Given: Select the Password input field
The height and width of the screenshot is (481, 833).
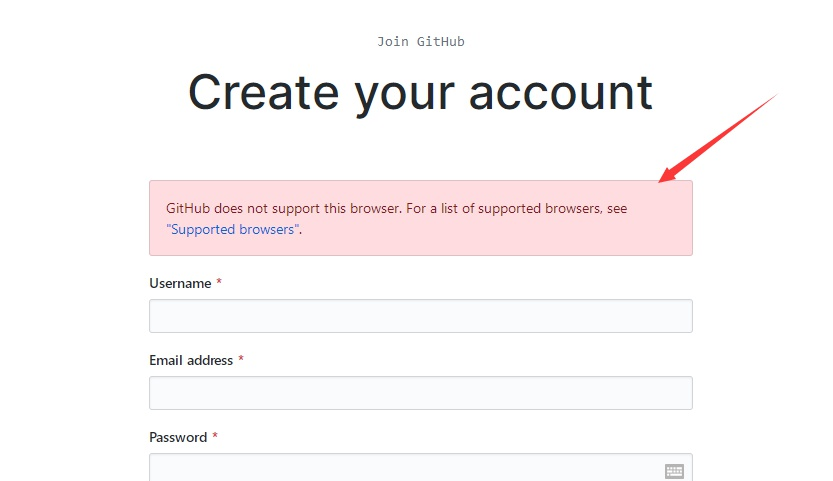Looking at the screenshot, I should (400, 469).
